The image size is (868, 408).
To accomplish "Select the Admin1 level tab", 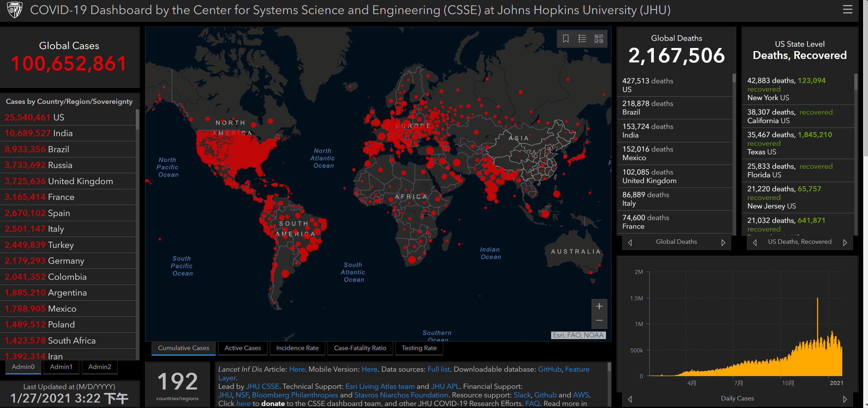I will tap(61, 367).
